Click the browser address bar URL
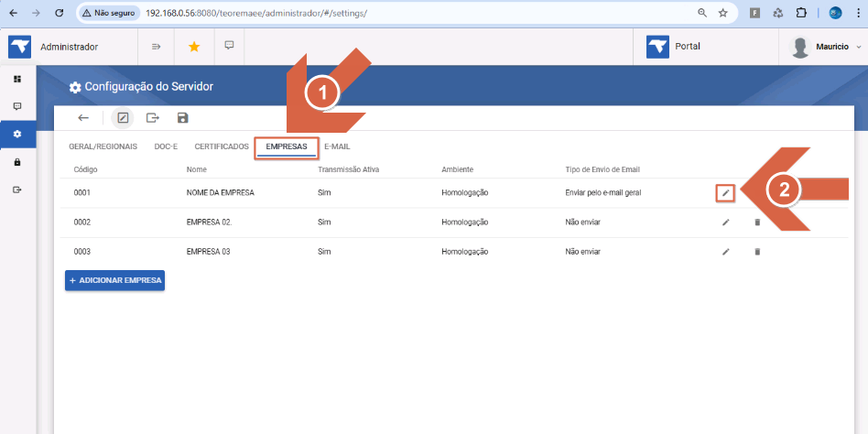The image size is (868, 434). (x=256, y=14)
